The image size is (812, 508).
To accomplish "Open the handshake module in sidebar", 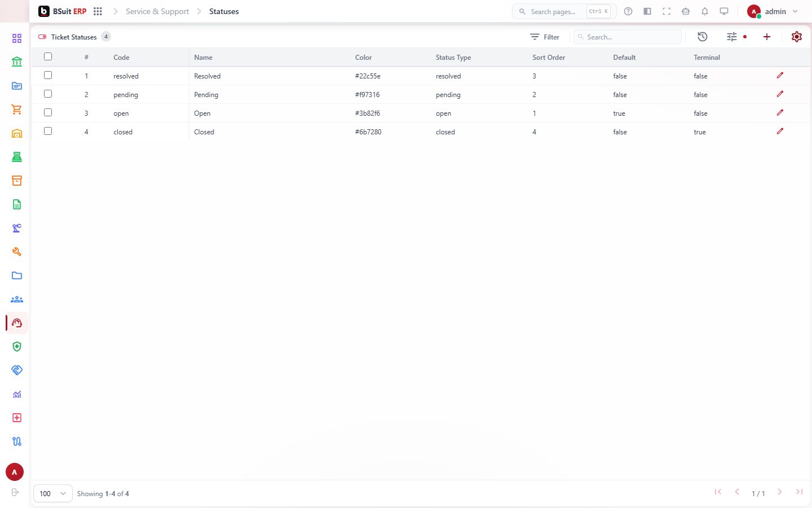I will pyautogui.click(x=17, y=370).
